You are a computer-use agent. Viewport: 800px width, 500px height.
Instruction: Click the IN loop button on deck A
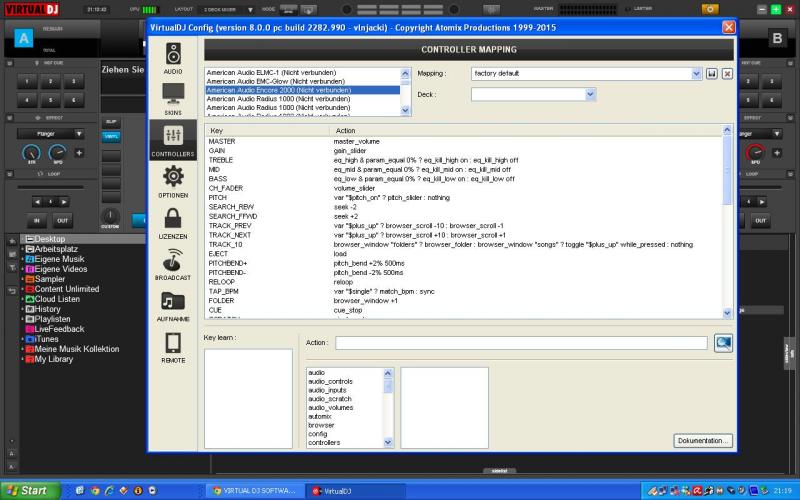click(x=37, y=220)
